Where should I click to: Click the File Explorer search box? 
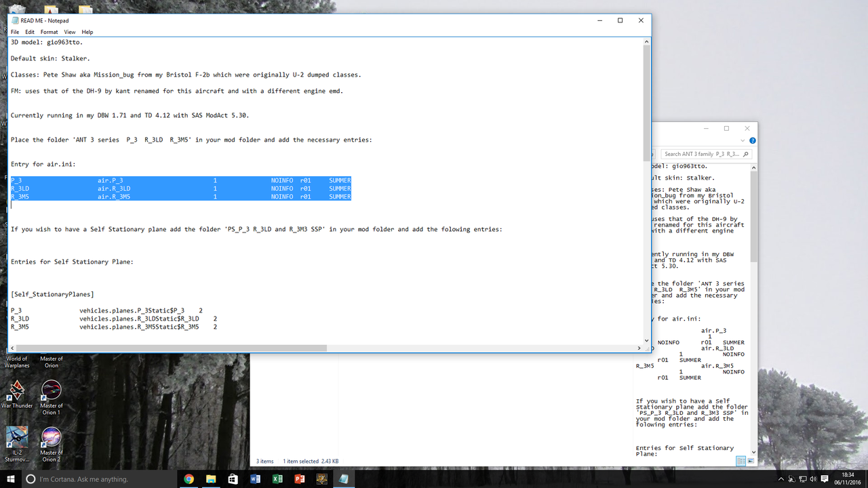707,154
